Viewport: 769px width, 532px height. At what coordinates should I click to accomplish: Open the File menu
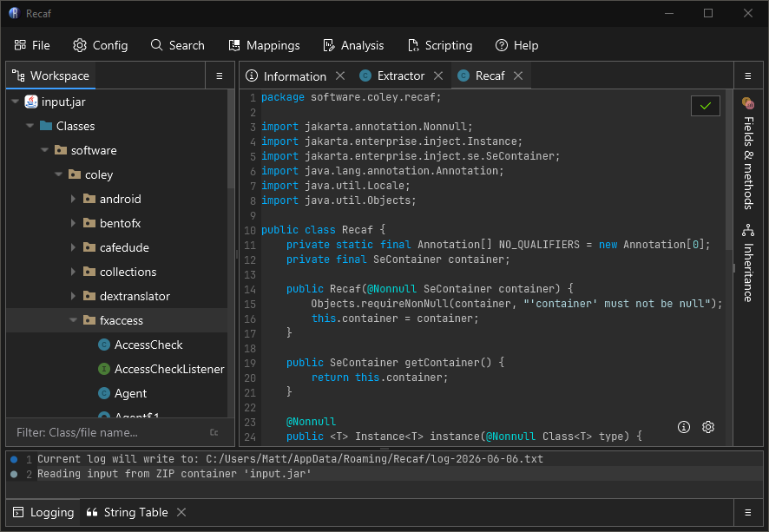(32, 46)
